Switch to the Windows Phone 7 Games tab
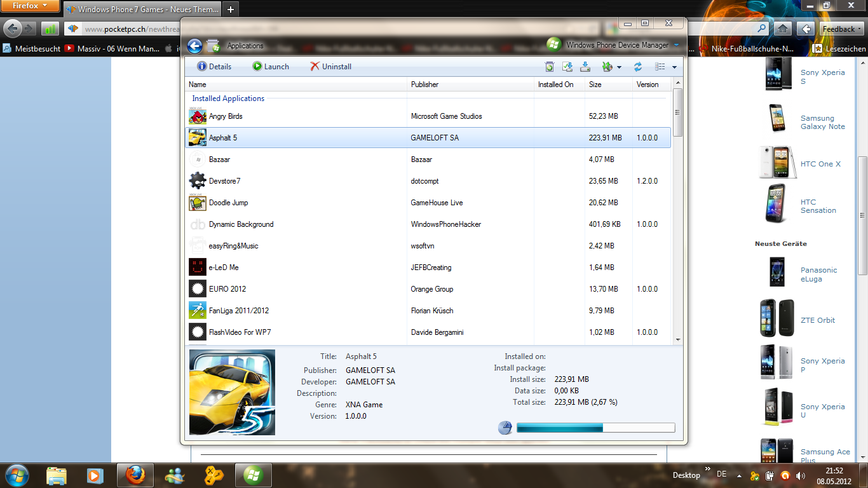This screenshot has width=868, height=488. [143, 10]
